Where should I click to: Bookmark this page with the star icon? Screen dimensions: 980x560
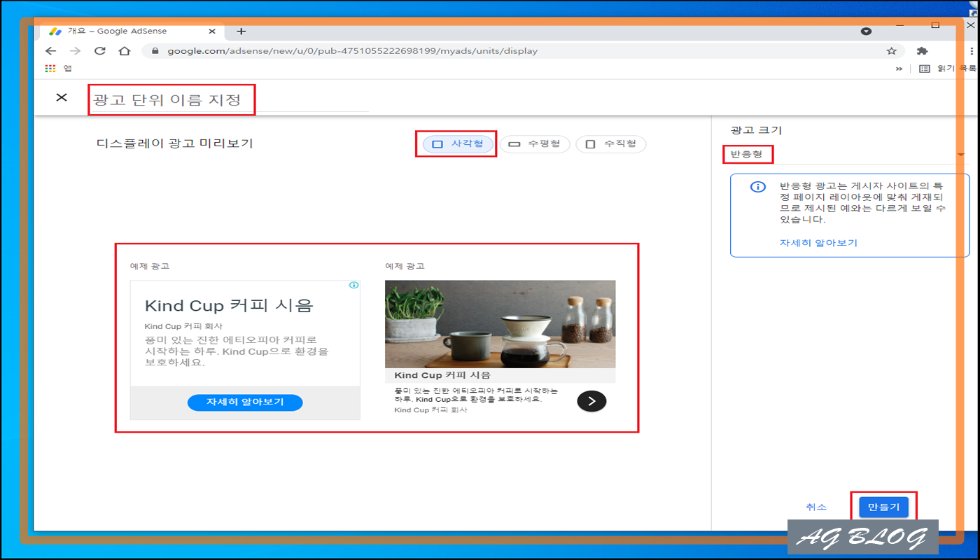(x=891, y=51)
